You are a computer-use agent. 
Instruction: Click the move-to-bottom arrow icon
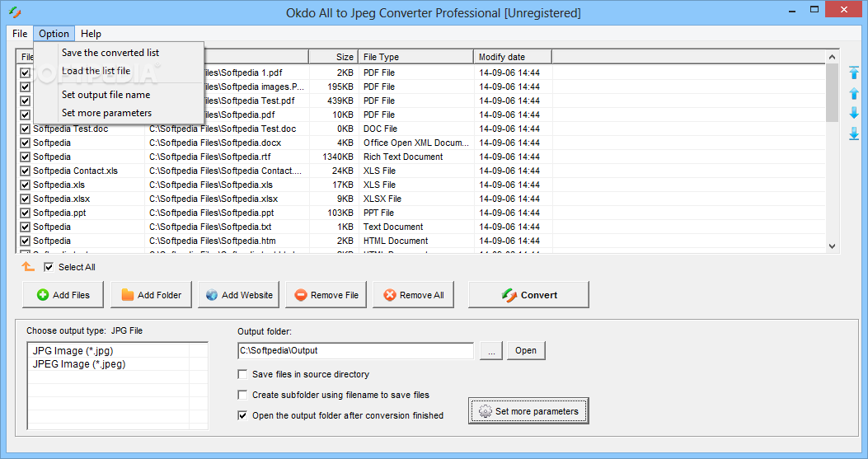[854, 133]
